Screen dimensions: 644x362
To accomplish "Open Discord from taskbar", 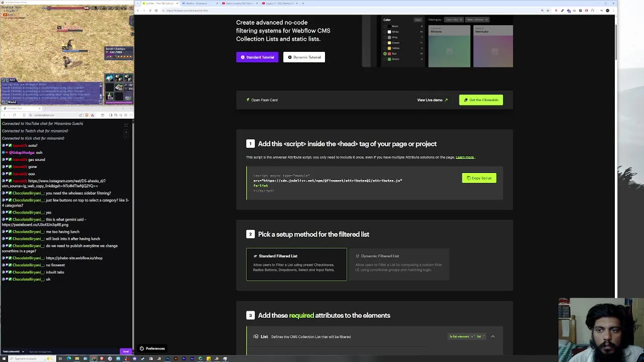I will point(134,358).
